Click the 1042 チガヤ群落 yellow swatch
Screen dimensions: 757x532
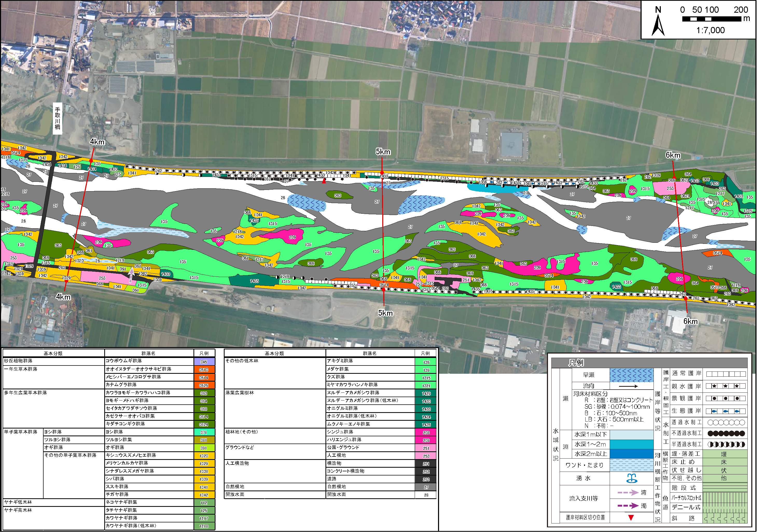(x=204, y=495)
